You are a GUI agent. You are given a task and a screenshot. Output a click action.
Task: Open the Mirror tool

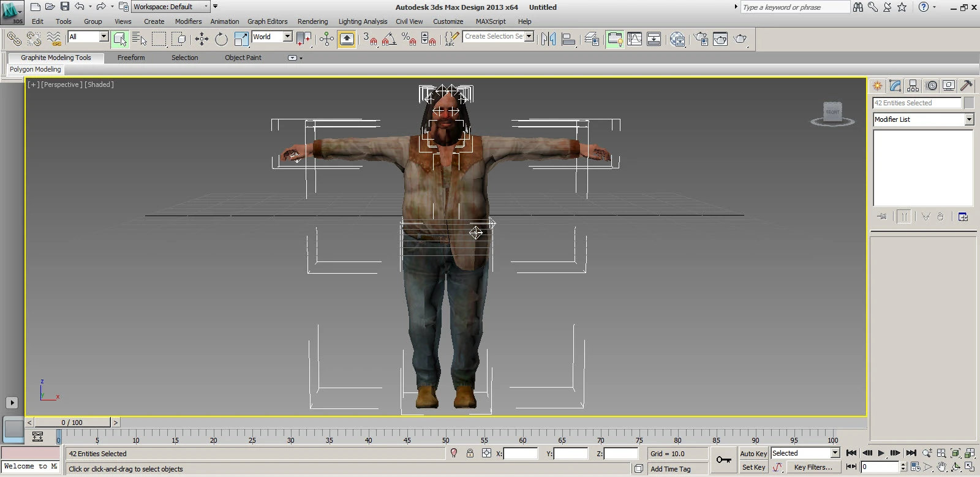click(x=548, y=39)
